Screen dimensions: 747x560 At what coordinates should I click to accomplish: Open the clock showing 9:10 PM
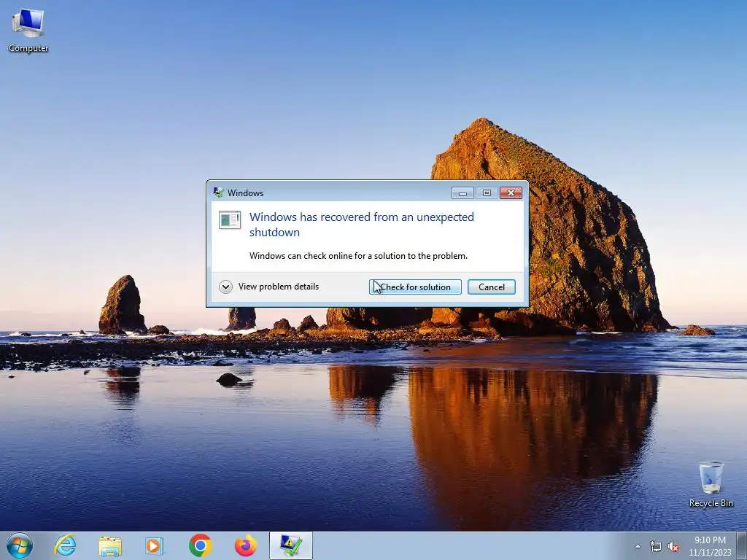tap(710, 545)
